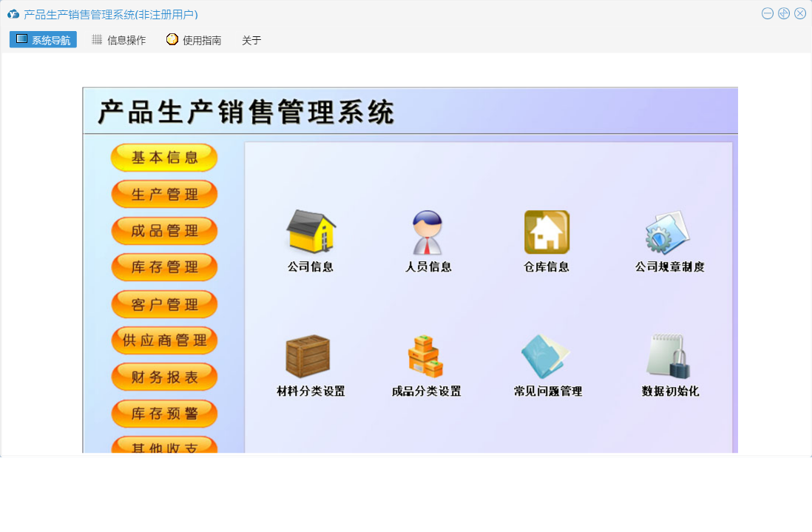Viewport: 812px width, 532px height.
Task: Close the application window
Action: (800, 14)
